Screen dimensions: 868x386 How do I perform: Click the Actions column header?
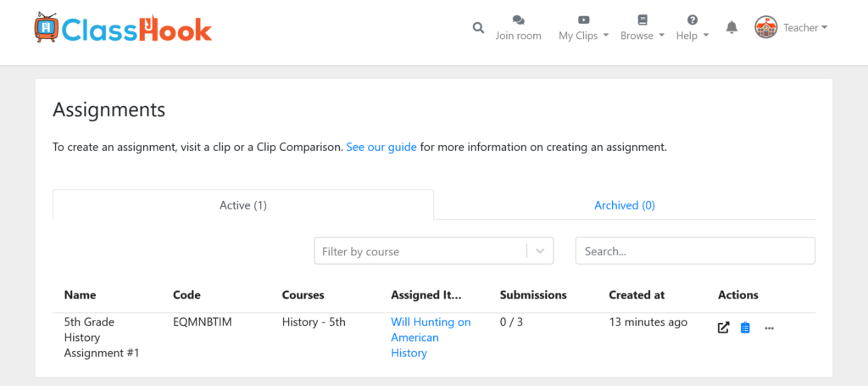[738, 295]
